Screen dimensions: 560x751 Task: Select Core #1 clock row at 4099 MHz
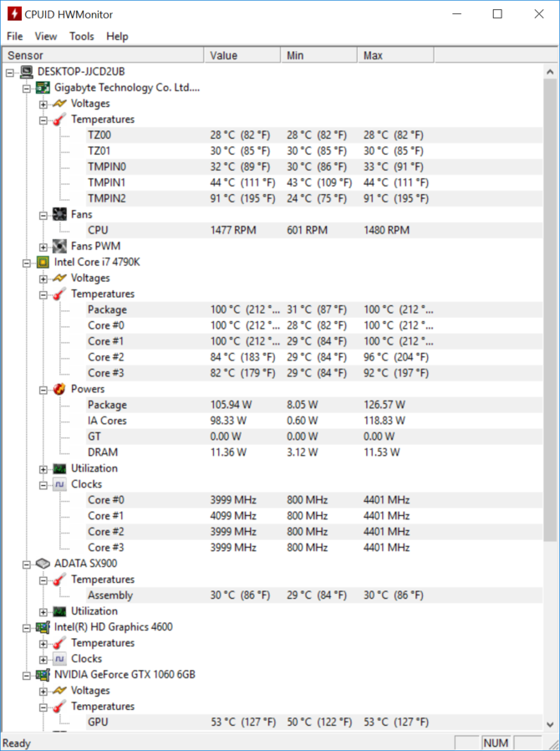[x=314, y=516]
